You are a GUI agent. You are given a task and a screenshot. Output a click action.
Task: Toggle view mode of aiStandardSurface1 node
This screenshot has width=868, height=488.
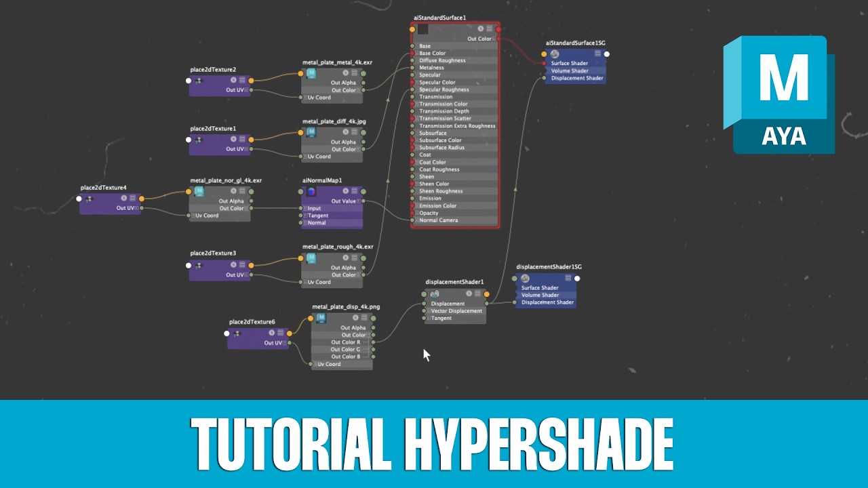pos(489,29)
